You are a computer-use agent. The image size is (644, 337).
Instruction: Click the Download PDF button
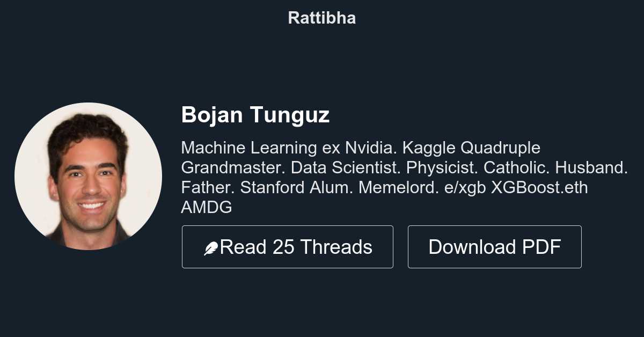(494, 247)
